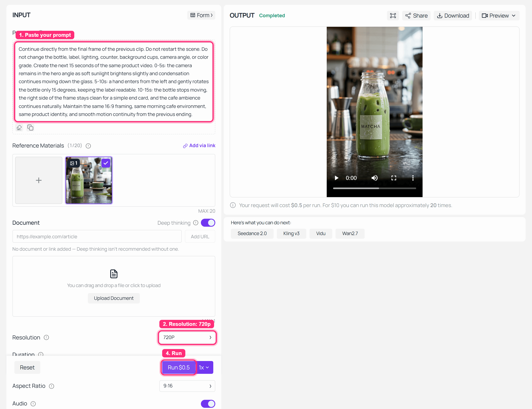
Task: Choose Seedance 2.0 as the next model
Action: 252,233
